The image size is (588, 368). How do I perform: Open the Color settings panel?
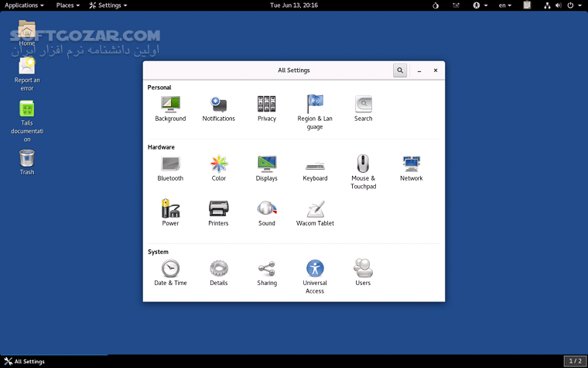218,165
